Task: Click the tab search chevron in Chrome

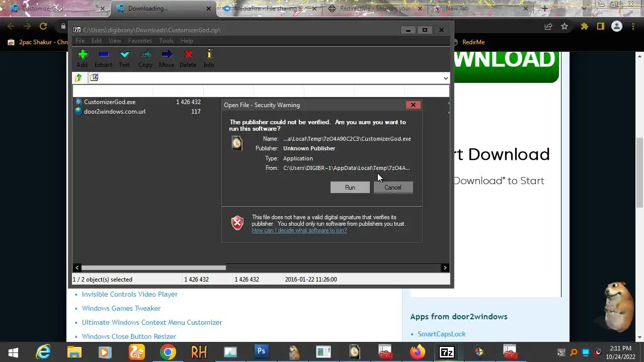Action: 584,9
